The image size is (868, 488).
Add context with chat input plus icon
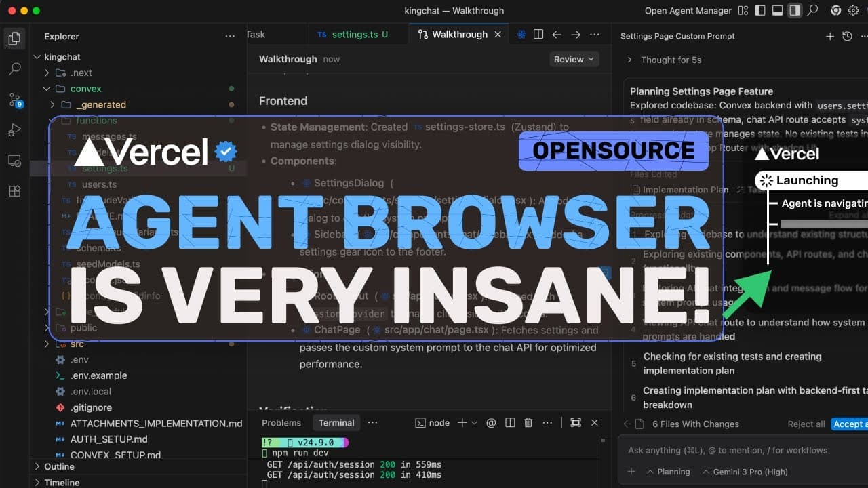point(631,472)
